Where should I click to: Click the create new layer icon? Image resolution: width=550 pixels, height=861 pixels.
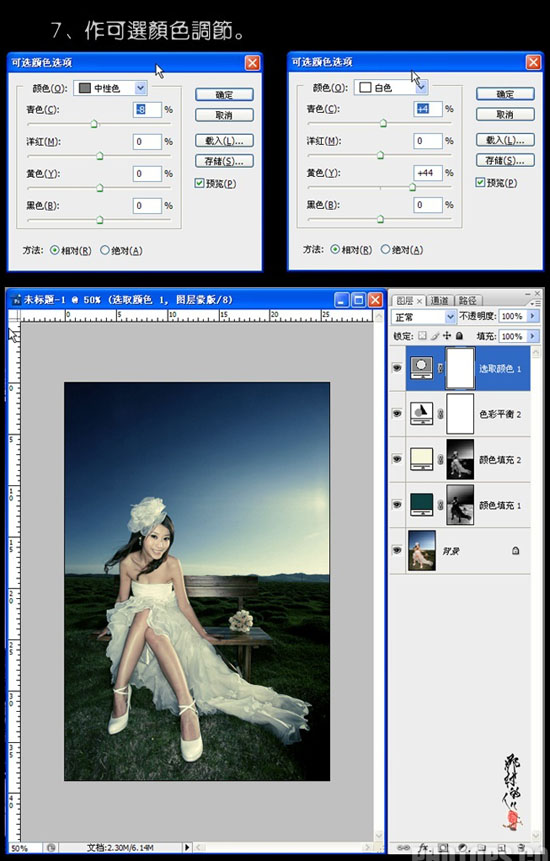501,848
